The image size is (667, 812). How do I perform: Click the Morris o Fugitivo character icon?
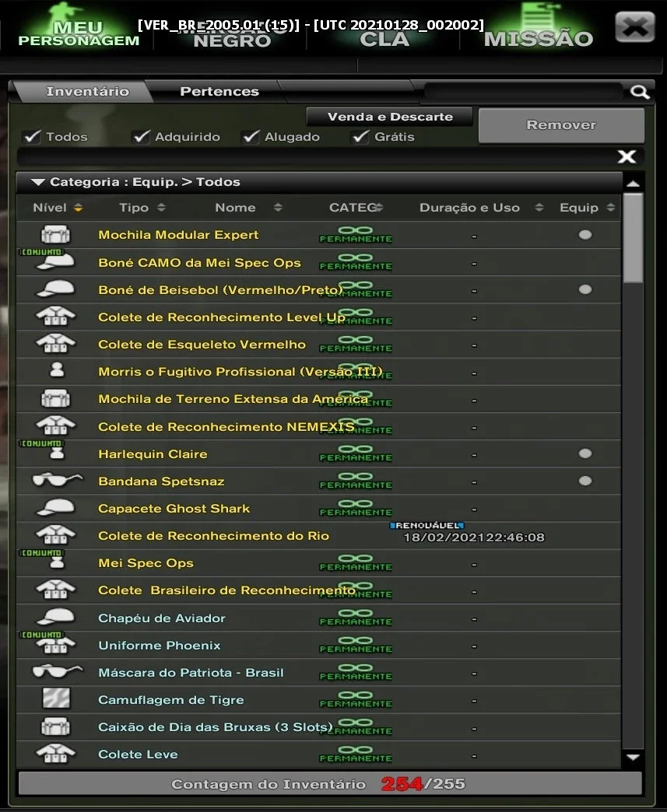tap(57, 369)
